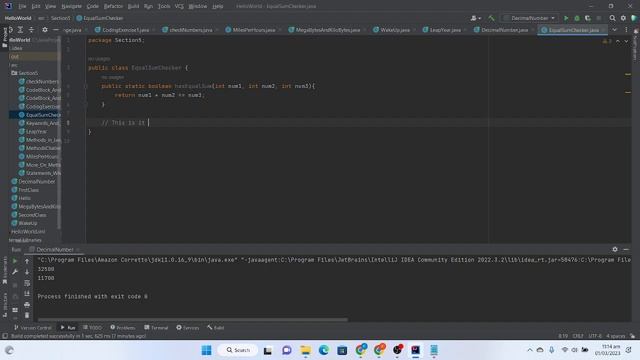Screen dimensions: 640x360
Task: Switch to the WakeUp.java editor tab
Action: click(391, 30)
